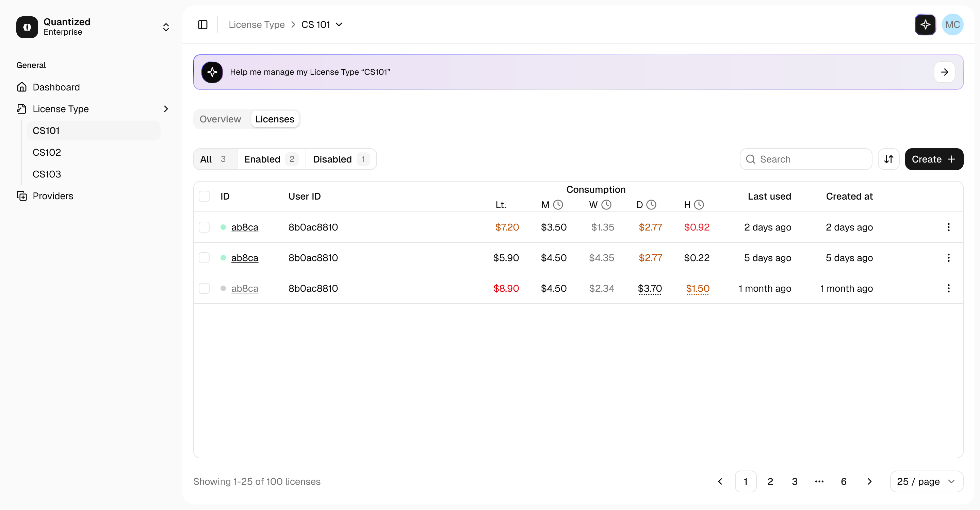Click the $0.92 hourly value

[697, 227]
